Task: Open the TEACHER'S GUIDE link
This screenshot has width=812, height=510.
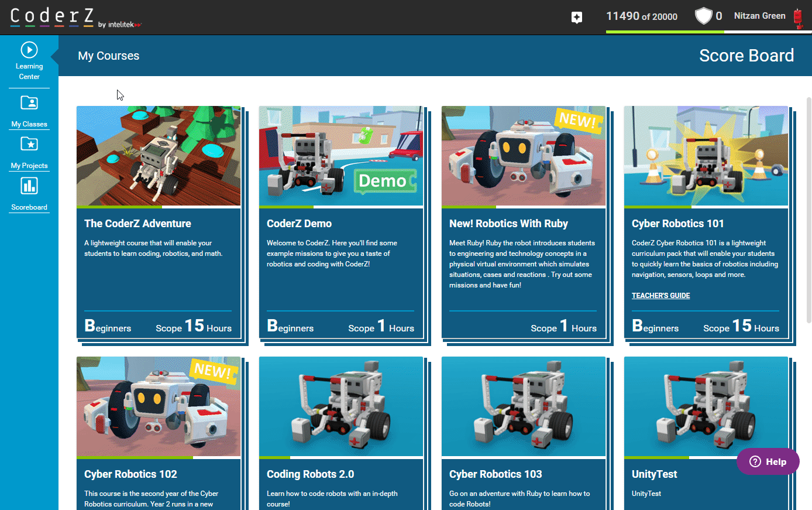Action: coord(660,296)
